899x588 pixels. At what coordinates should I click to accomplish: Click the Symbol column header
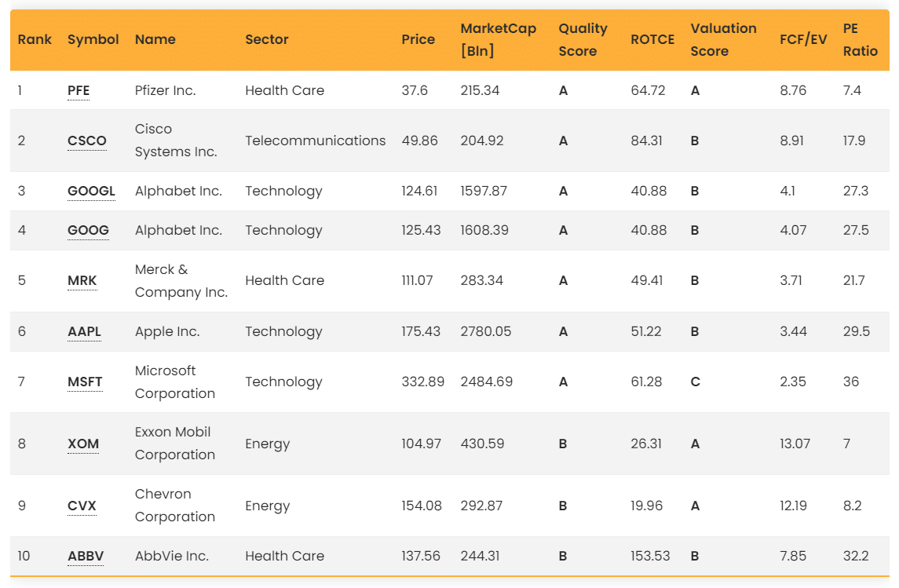pos(93,39)
